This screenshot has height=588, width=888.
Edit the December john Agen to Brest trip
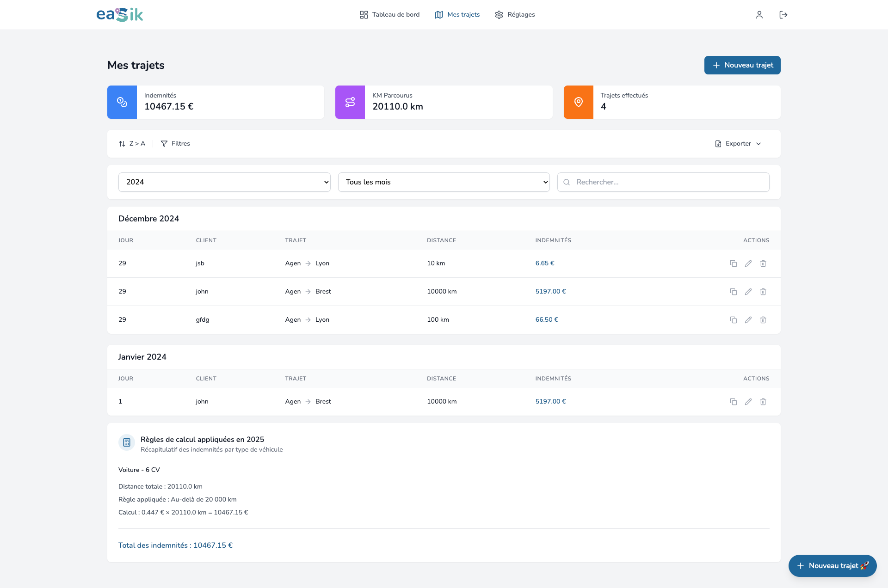[x=748, y=292]
